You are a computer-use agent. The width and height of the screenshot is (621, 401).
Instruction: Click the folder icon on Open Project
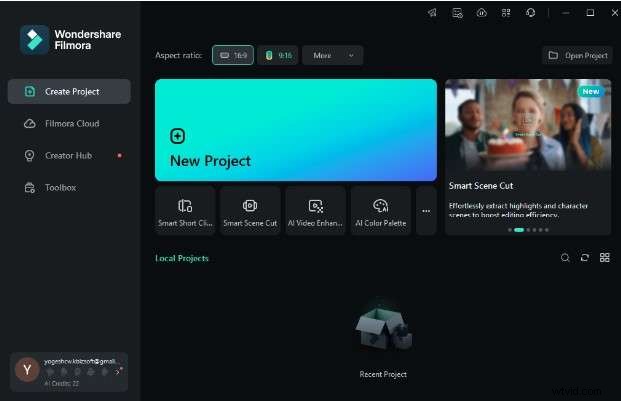coord(553,55)
